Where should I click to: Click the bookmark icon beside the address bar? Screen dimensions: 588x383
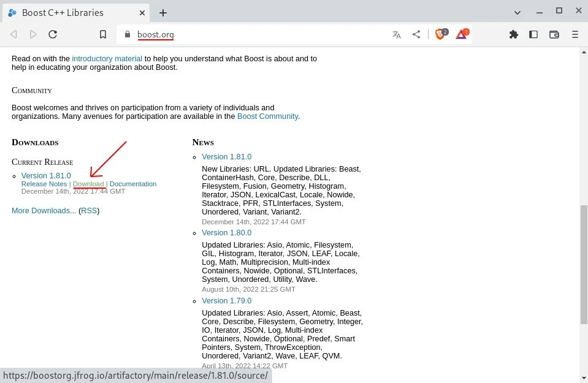103,34
